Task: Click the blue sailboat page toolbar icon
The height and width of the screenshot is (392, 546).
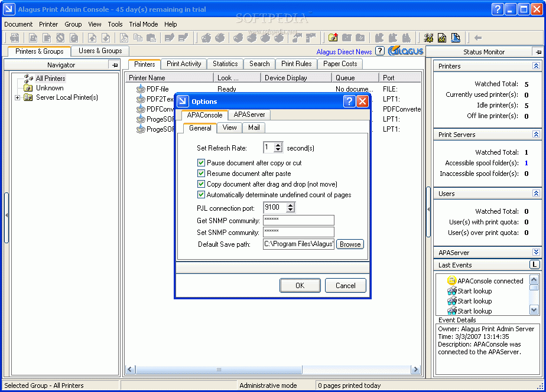Action: (x=456, y=38)
